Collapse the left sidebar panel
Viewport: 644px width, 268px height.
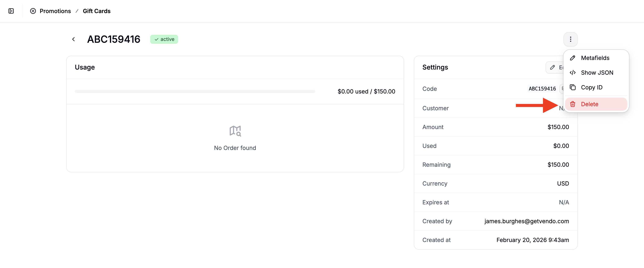tap(11, 11)
